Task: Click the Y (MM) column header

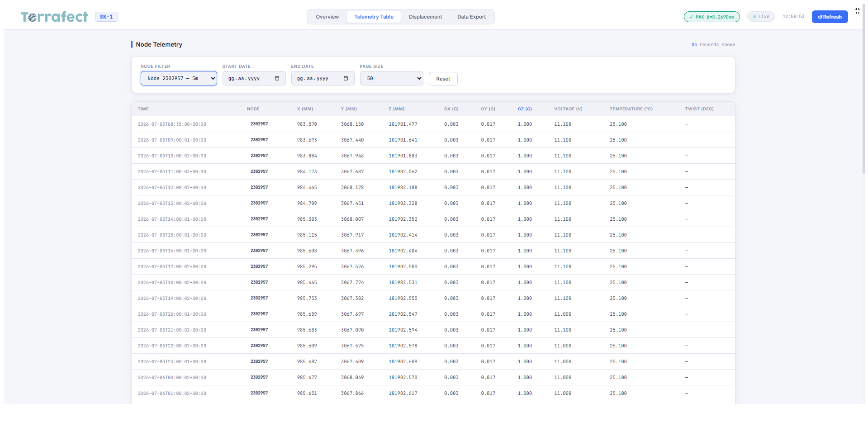Action: pos(349,109)
